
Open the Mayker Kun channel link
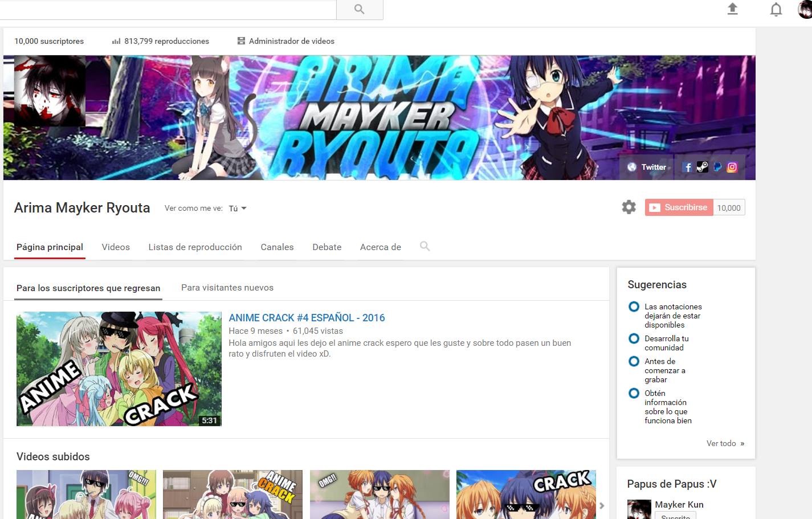tap(679, 505)
